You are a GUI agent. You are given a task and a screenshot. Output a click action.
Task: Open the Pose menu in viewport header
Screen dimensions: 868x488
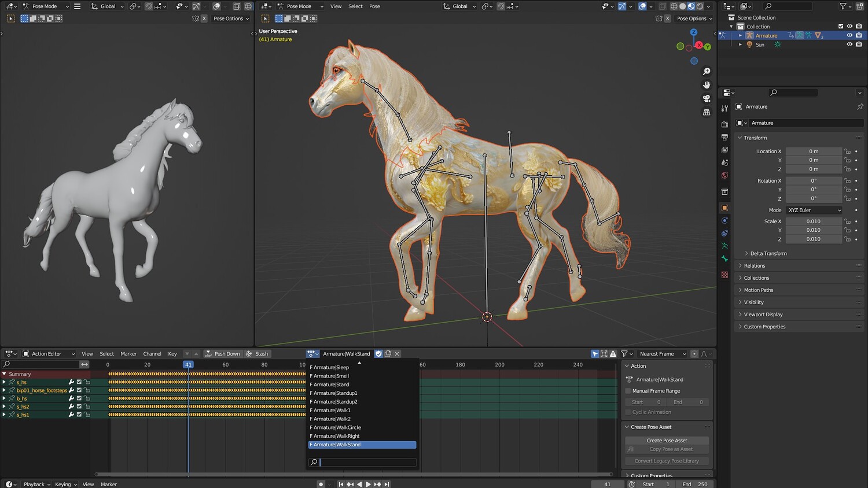[x=374, y=6]
